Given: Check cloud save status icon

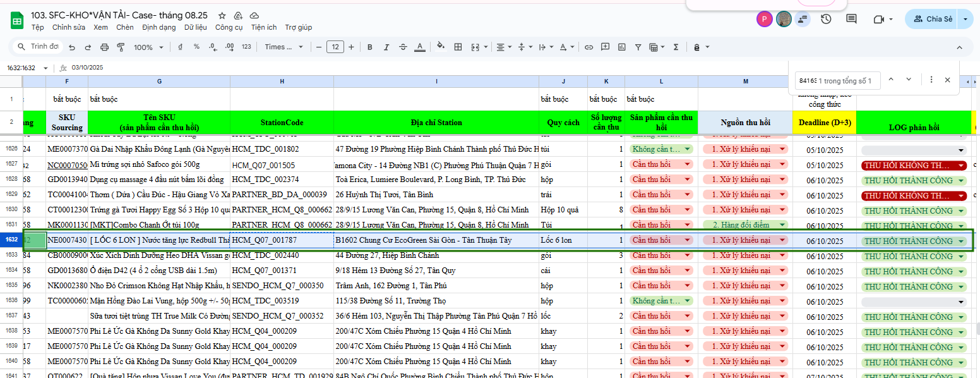Looking at the screenshot, I should point(254,15).
